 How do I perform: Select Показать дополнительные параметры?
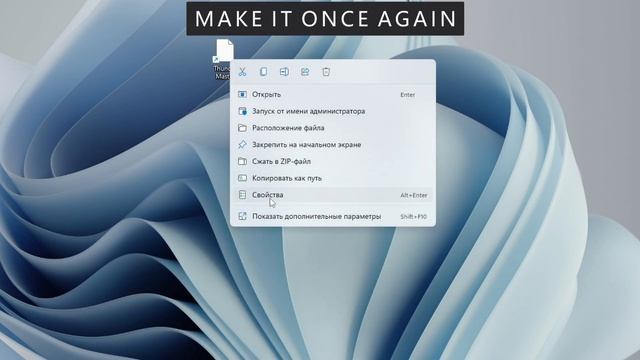click(333, 216)
